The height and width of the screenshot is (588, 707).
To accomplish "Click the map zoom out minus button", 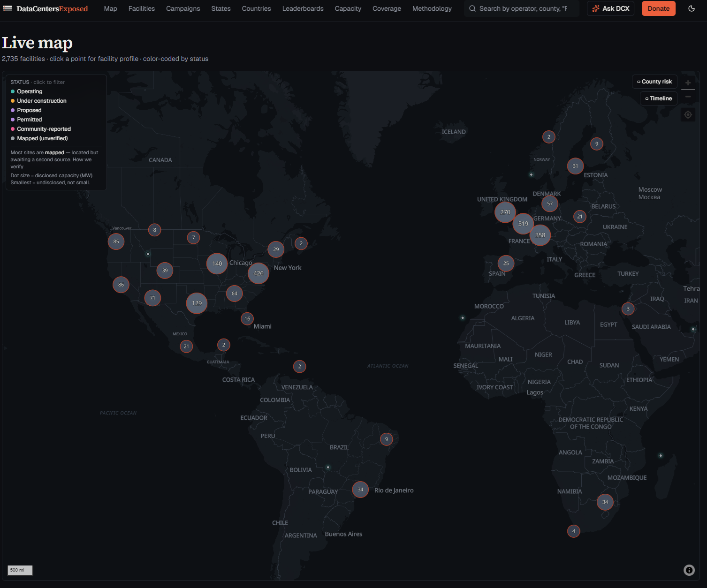I will click(688, 97).
